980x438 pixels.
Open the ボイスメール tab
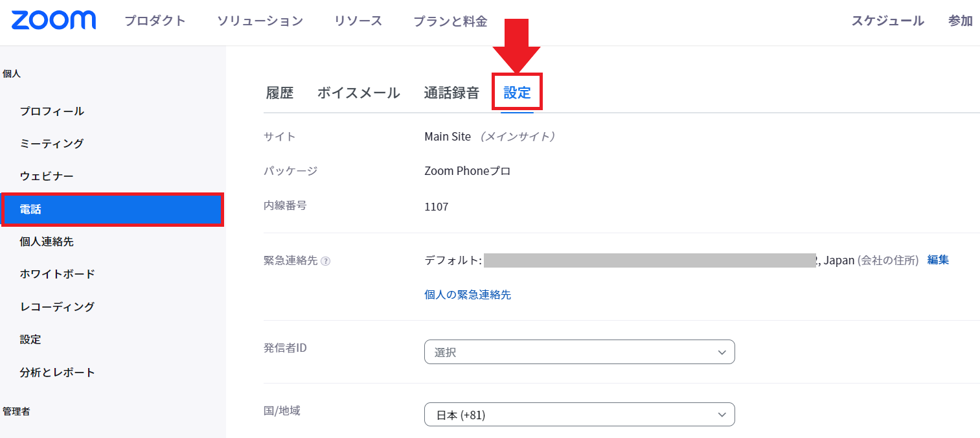click(x=358, y=93)
